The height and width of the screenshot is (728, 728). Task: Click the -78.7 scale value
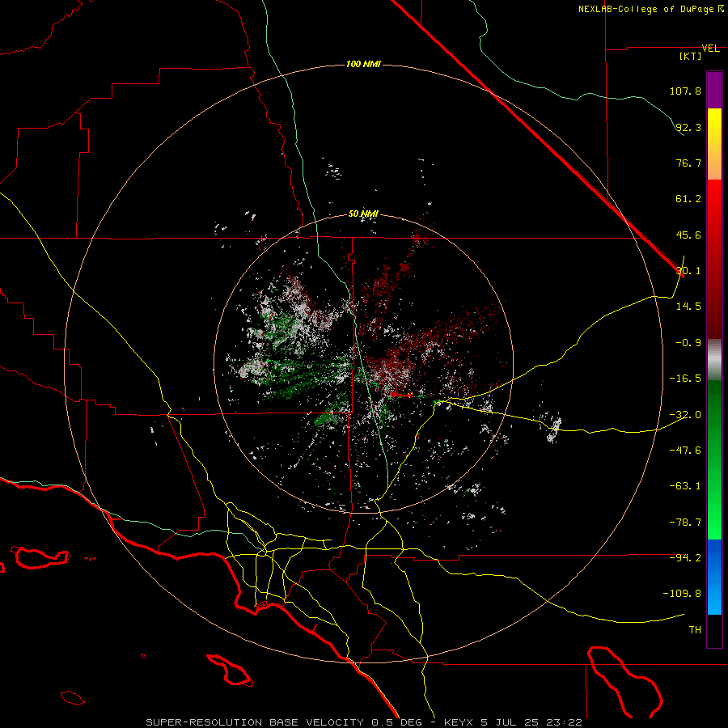(x=685, y=523)
